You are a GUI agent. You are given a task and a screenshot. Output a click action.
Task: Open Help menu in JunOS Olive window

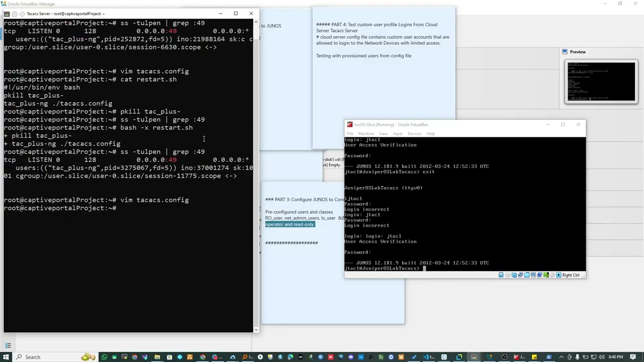click(431, 134)
